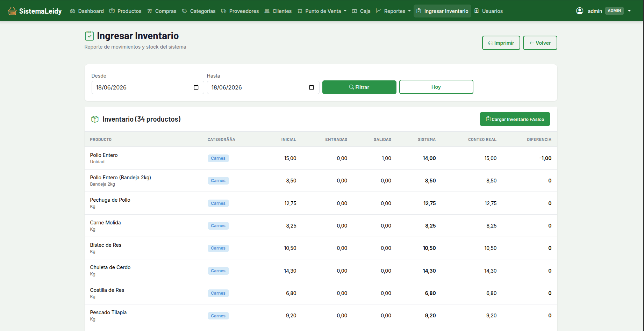
Task: Open the admin account dropdown arrow
Action: [629, 11]
